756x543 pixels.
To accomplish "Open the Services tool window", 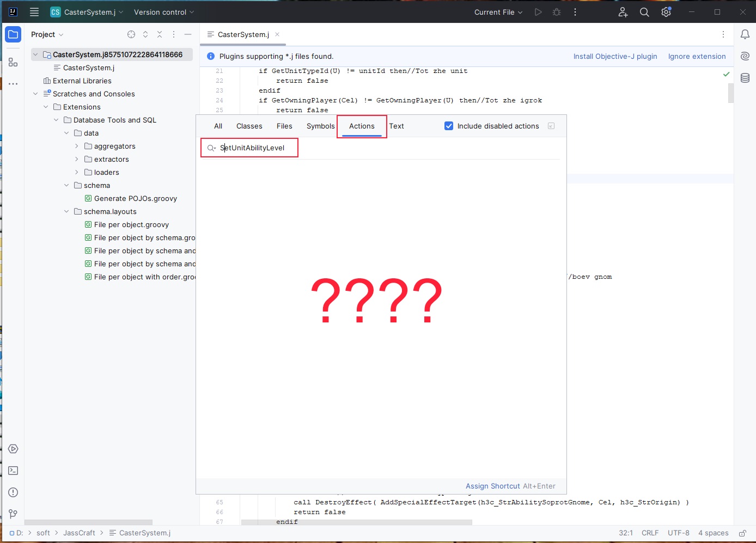I will [x=13, y=449].
